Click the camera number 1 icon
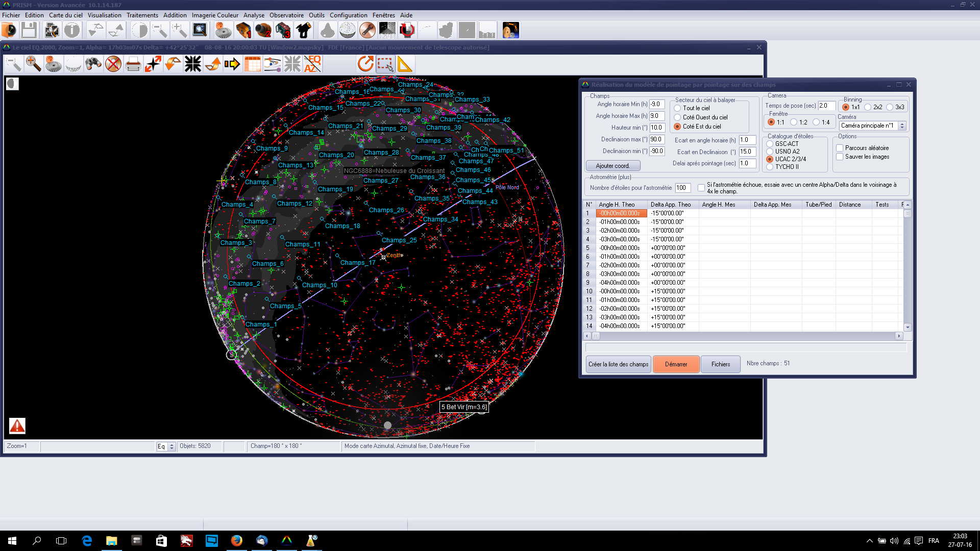Viewport: 980px width, 551px height. [x=243, y=31]
